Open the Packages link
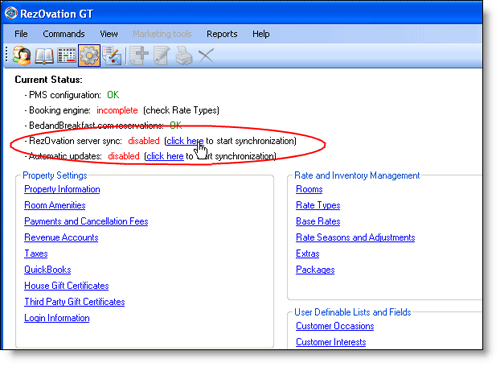This screenshot has width=500, height=367. tap(315, 270)
